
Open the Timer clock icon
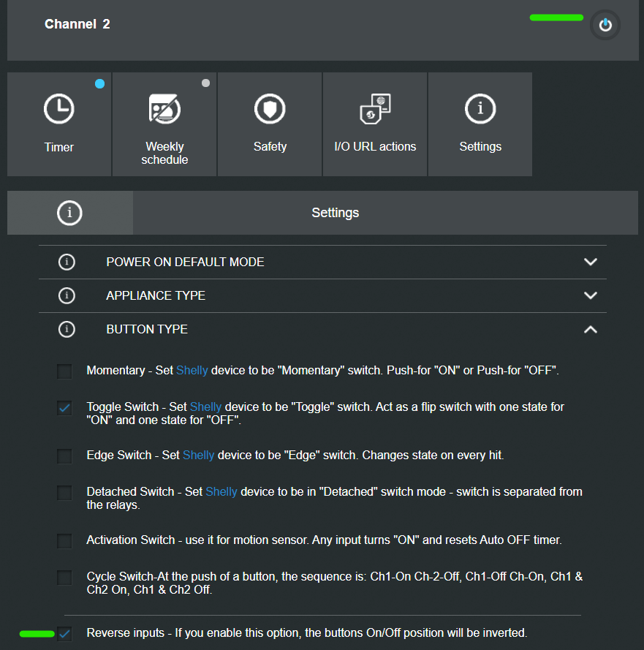(58, 110)
